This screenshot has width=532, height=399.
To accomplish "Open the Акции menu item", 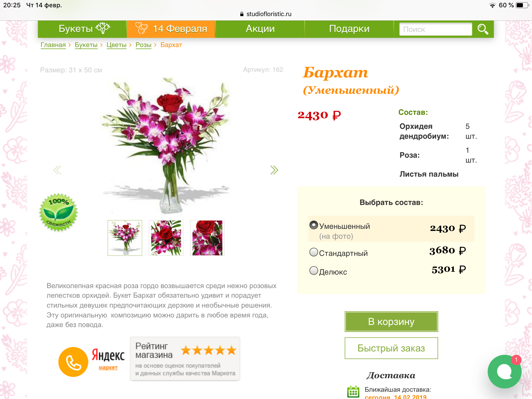I will 260,29.
